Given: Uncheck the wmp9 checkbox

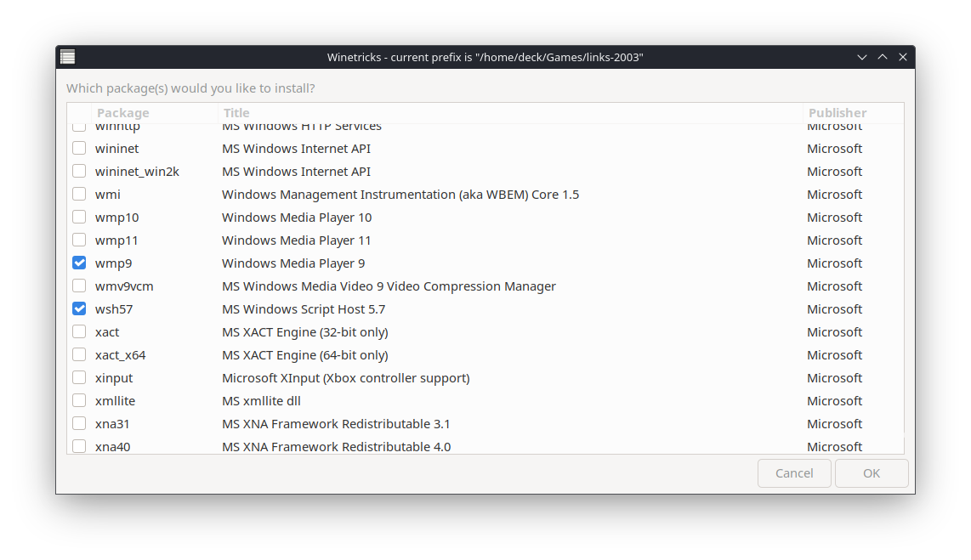Looking at the screenshot, I should pos(79,263).
